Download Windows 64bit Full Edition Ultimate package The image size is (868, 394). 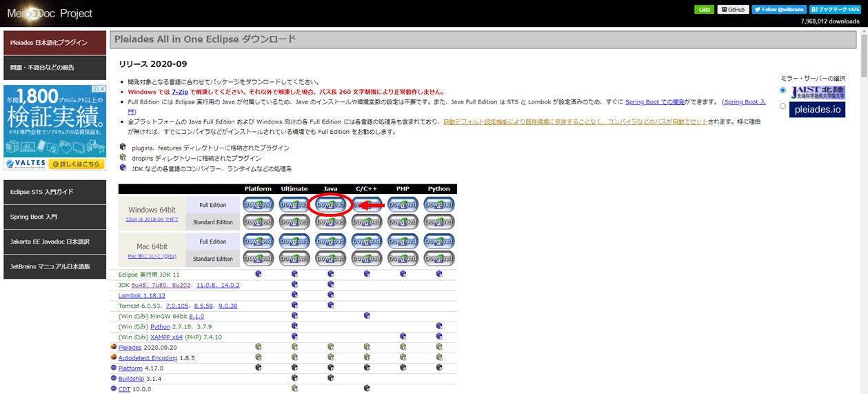tap(294, 204)
